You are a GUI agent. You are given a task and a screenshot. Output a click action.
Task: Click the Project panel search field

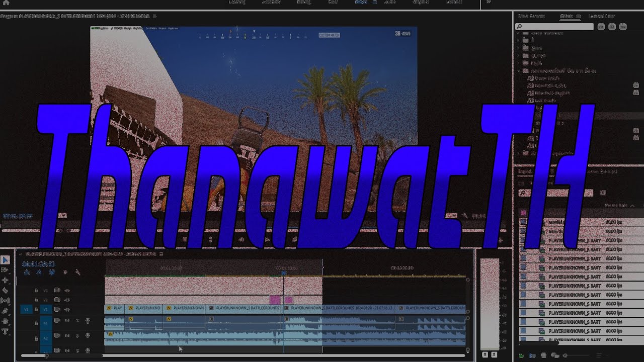(x=555, y=193)
